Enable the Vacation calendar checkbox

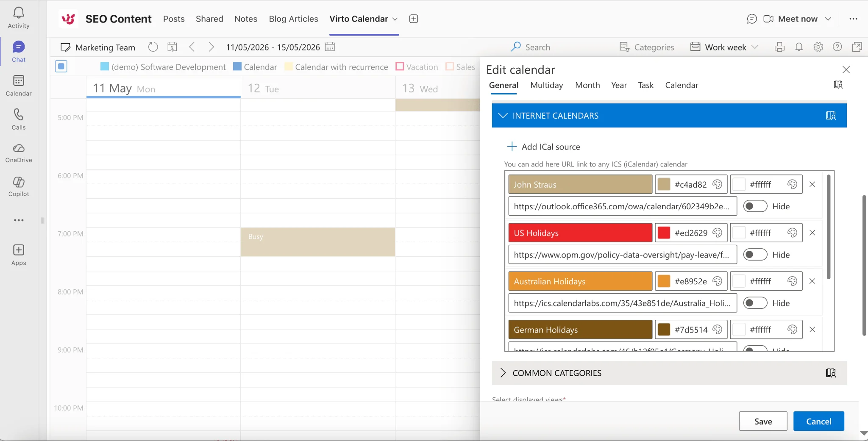click(400, 67)
